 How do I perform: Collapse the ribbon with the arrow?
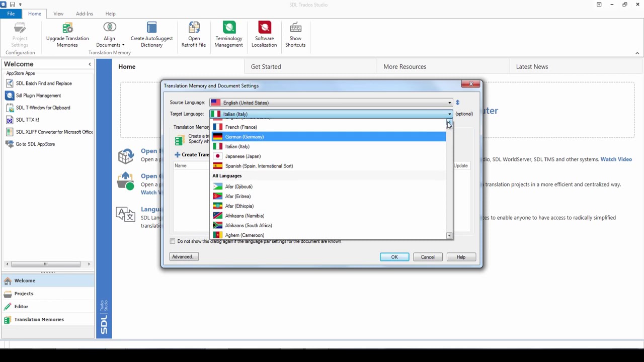pyautogui.click(x=637, y=53)
